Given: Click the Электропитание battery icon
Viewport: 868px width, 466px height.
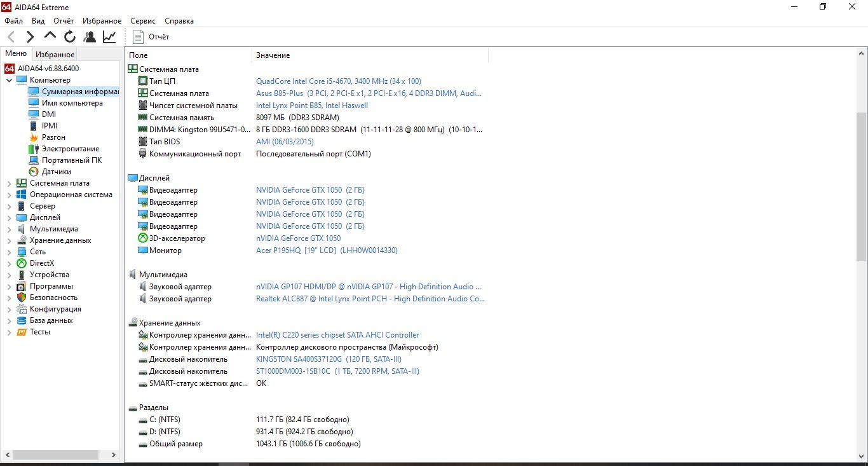Looking at the screenshot, I should pyautogui.click(x=34, y=149).
